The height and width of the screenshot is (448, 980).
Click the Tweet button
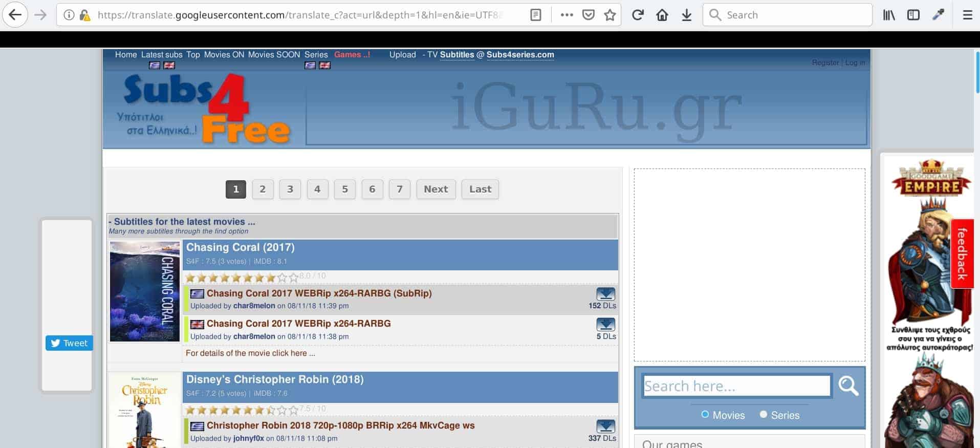click(69, 343)
